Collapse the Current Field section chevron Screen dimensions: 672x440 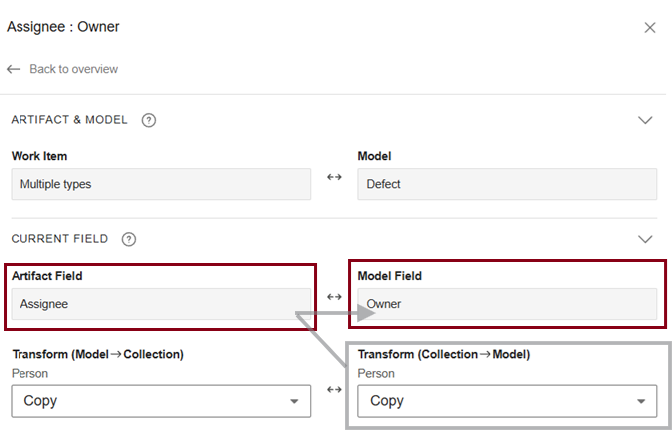tap(645, 239)
